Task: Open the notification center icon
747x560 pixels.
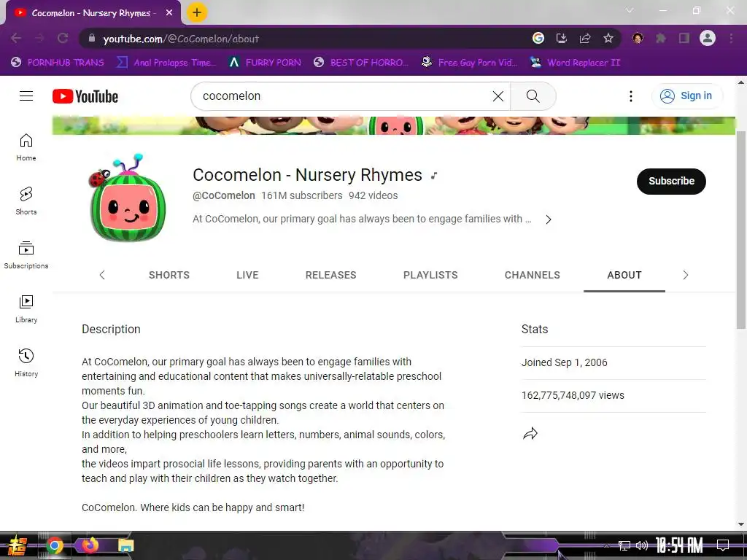Action: point(723,545)
